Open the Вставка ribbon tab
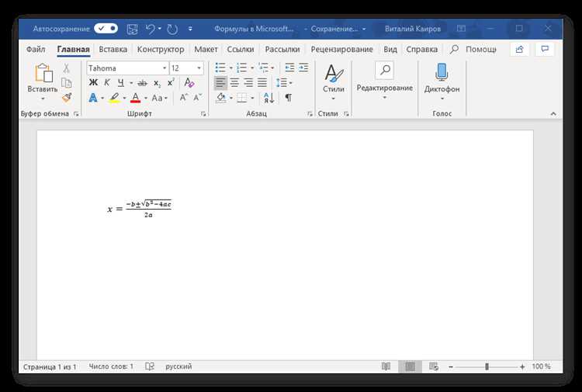The height and width of the screenshot is (392, 582). [x=113, y=50]
